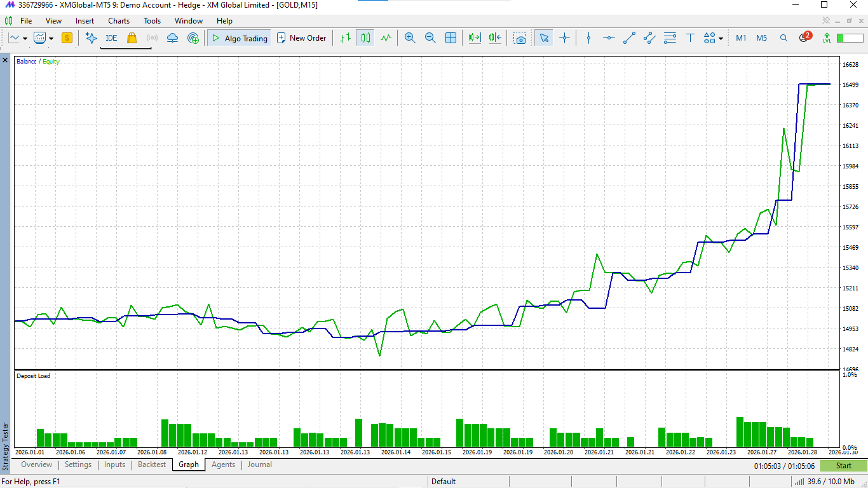Switch to the Agents tab
868x488 pixels.
click(x=223, y=465)
